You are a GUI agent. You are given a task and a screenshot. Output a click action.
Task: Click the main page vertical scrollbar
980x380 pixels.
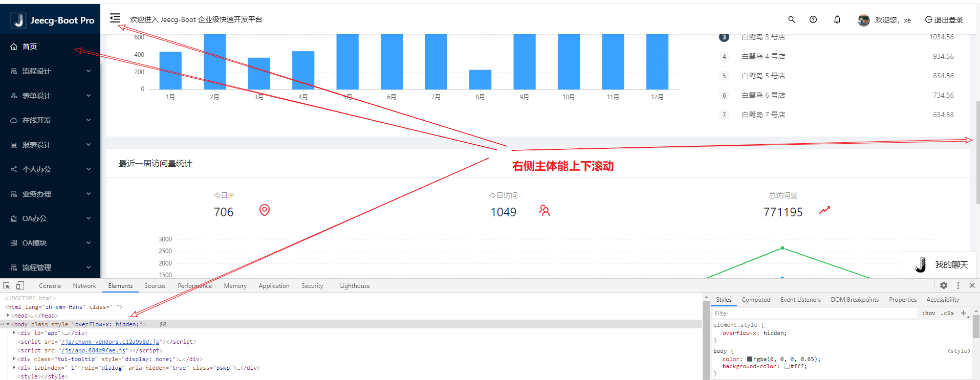977,153
